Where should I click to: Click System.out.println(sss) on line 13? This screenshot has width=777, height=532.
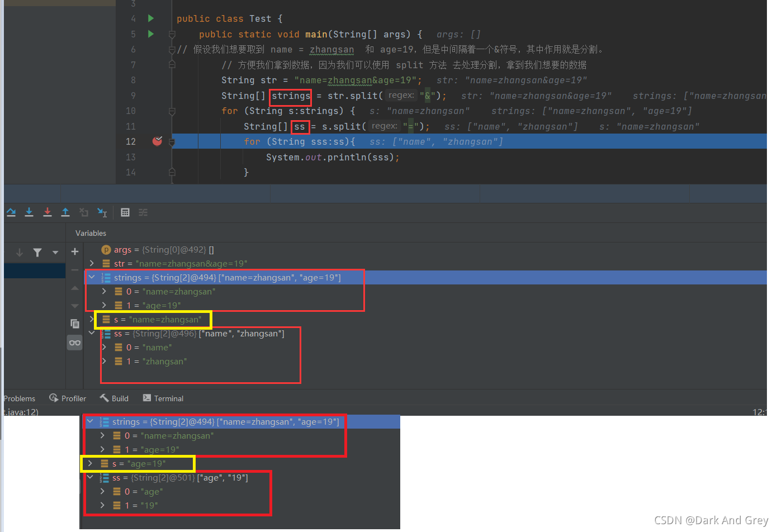pos(333,158)
